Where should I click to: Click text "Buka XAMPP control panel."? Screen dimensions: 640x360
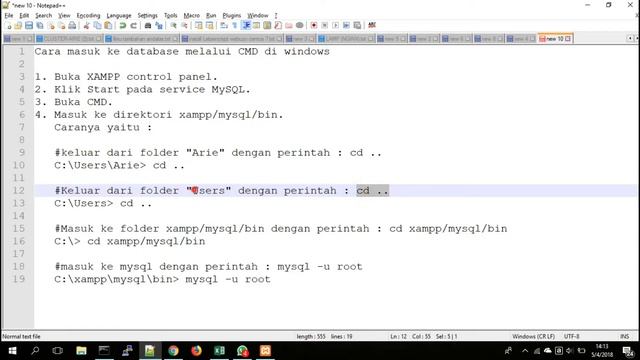point(136,77)
